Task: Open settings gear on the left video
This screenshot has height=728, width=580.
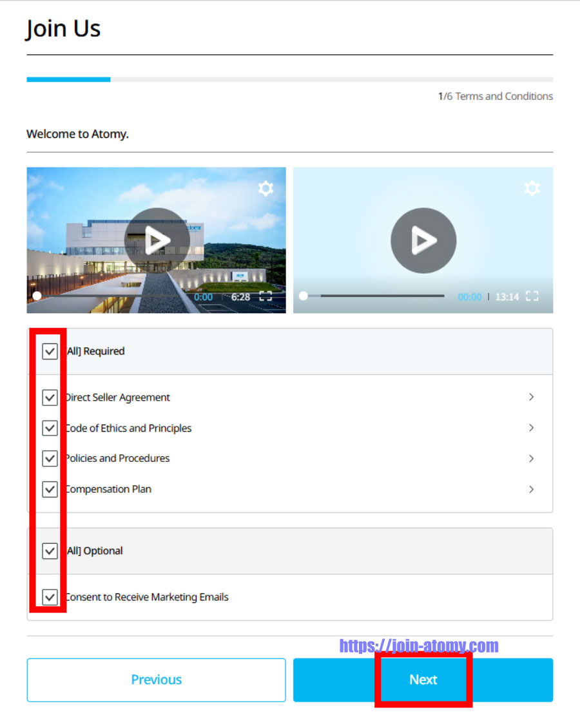Action: pos(266,188)
